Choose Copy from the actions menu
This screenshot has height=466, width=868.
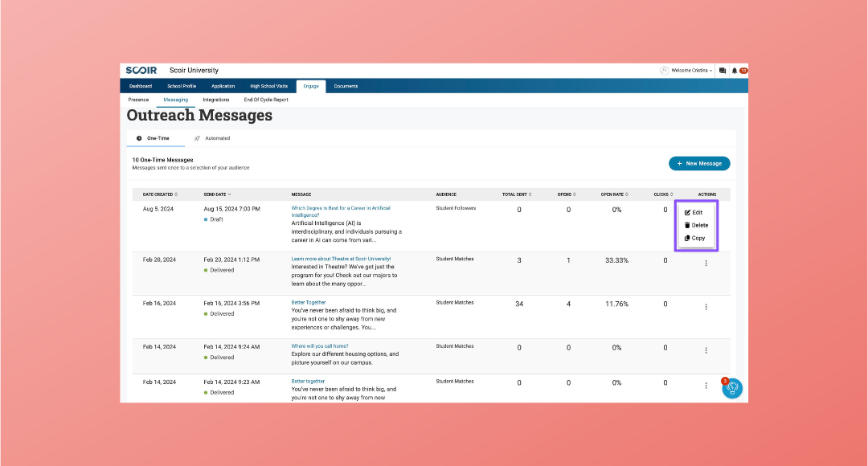coord(694,238)
